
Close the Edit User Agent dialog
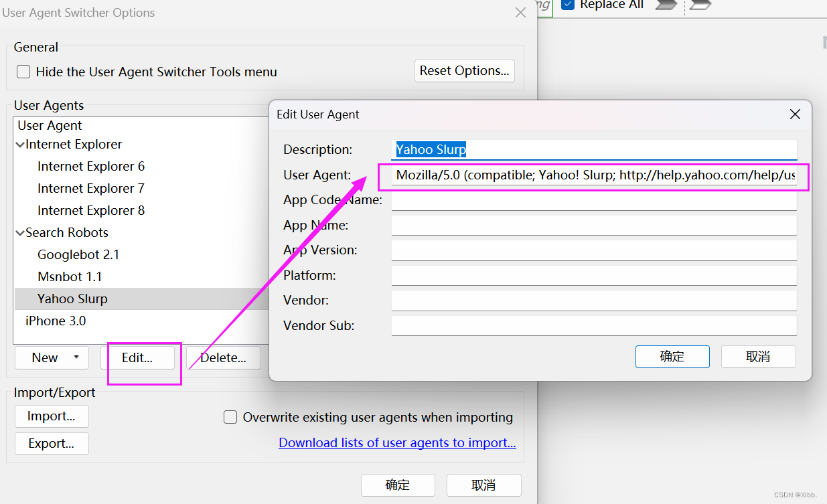tap(795, 114)
